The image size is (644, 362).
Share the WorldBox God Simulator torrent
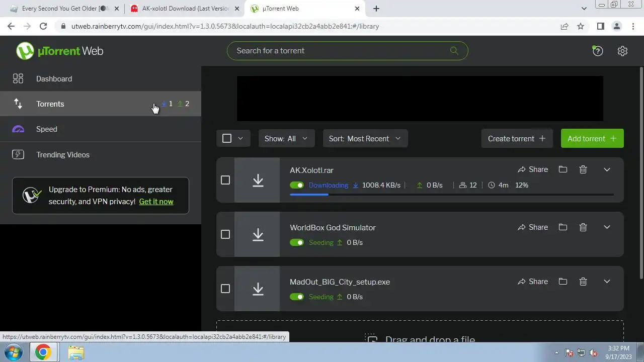(533, 227)
